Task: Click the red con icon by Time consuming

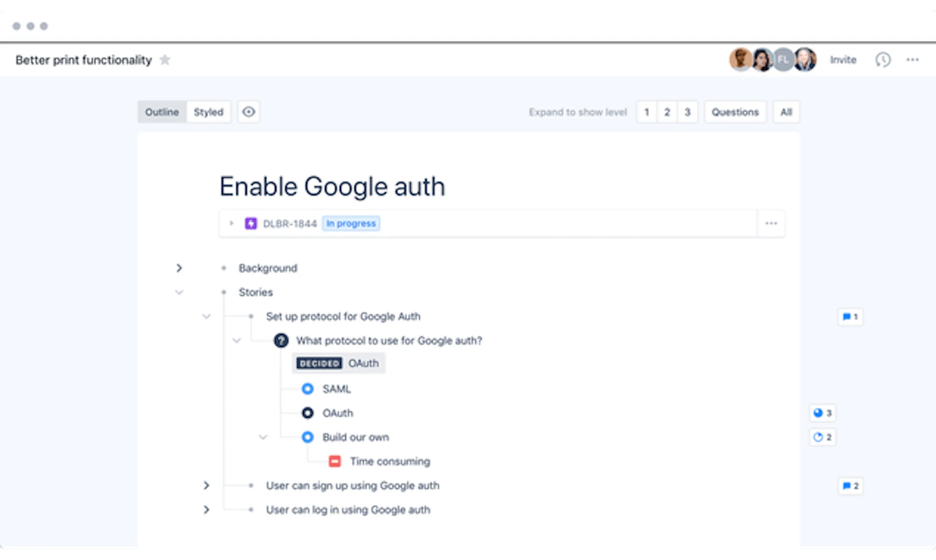Action: (335, 461)
